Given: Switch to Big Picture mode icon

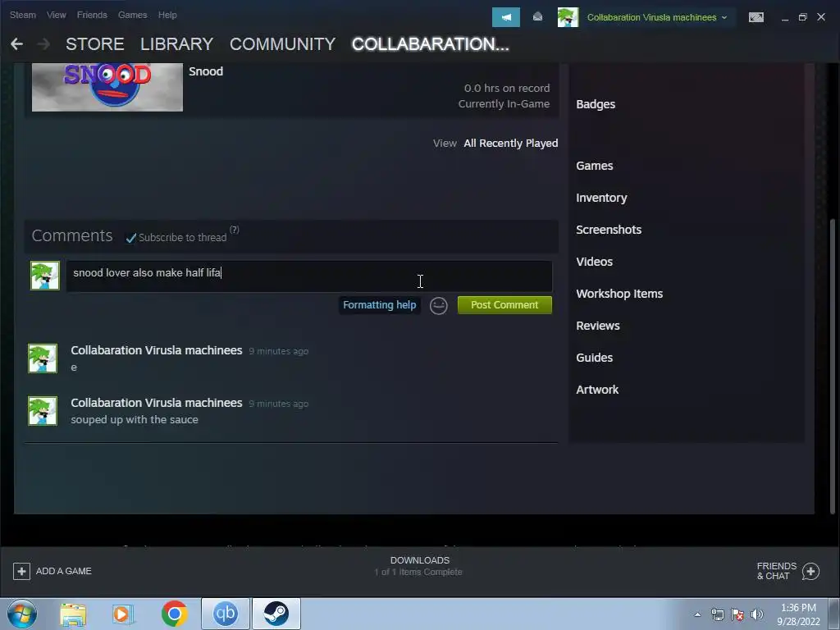Looking at the screenshot, I should 756,17.
